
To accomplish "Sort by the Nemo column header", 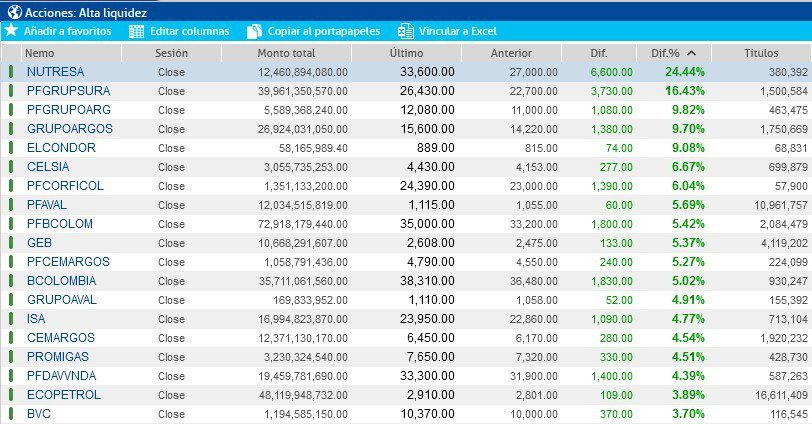I will pos(39,53).
